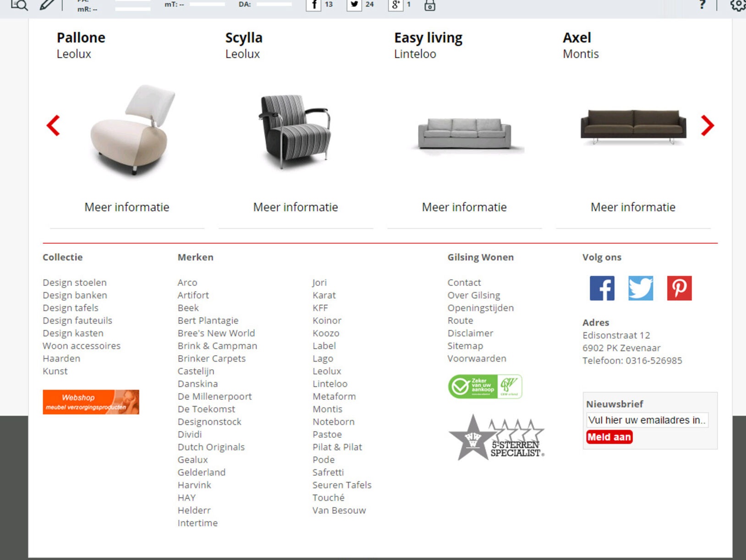The height and width of the screenshot is (560, 746).
Task: Open Meer informatie for Easy living
Action: click(464, 207)
